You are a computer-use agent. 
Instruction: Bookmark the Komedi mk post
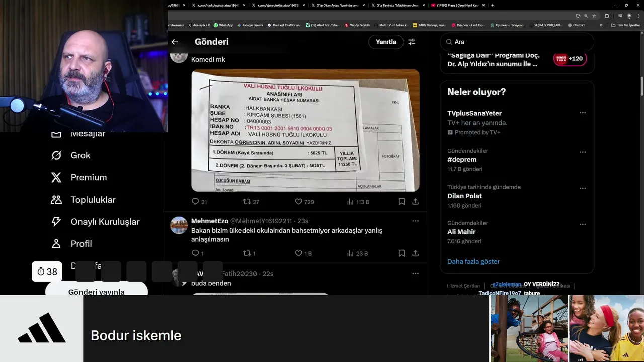pyautogui.click(x=401, y=202)
